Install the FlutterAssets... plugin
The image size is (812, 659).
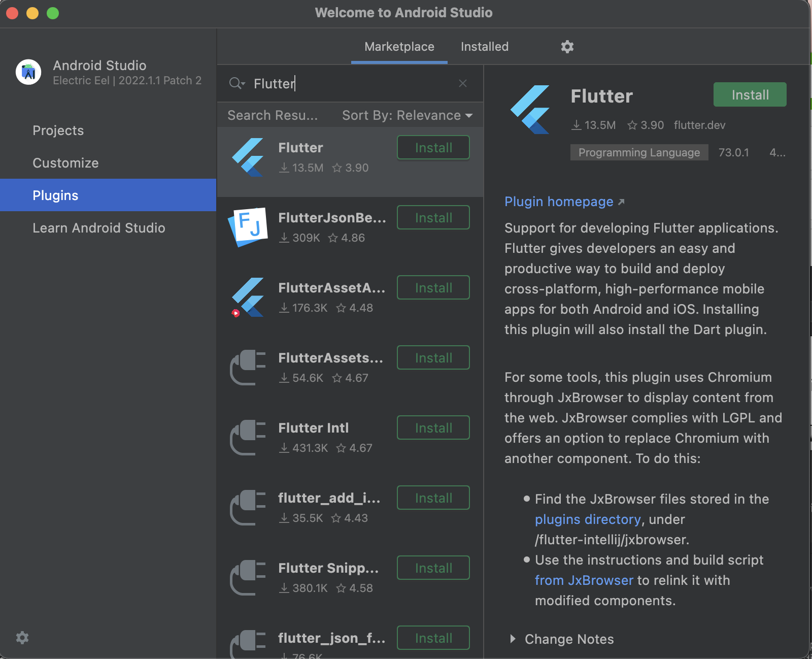point(433,358)
